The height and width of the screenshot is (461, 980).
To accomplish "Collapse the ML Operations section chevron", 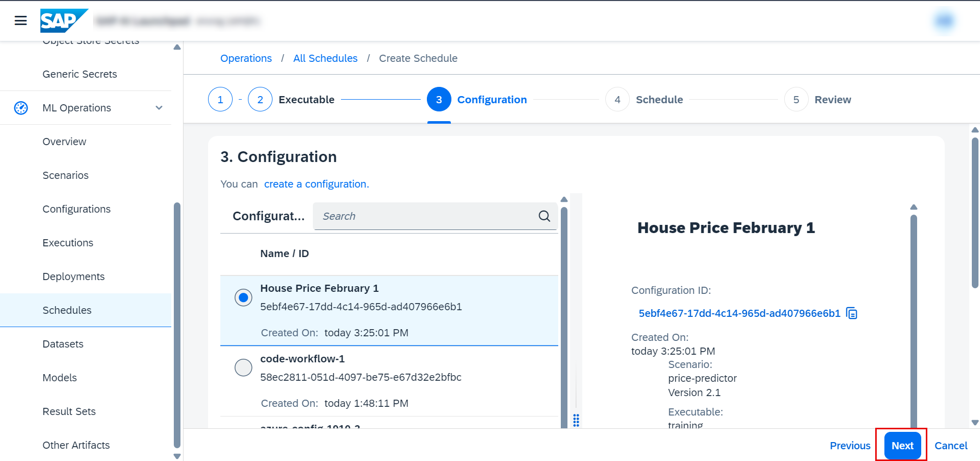I will pyautogui.click(x=159, y=108).
